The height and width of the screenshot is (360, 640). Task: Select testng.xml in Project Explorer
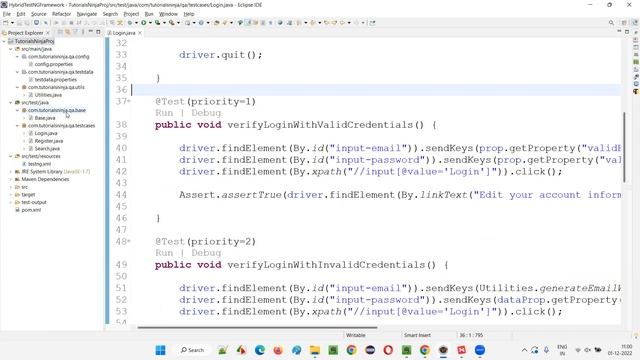point(39,164)
